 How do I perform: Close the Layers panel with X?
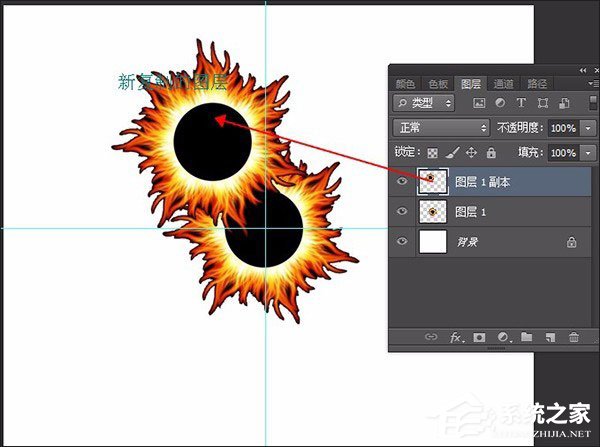click(x=597, y=70)
